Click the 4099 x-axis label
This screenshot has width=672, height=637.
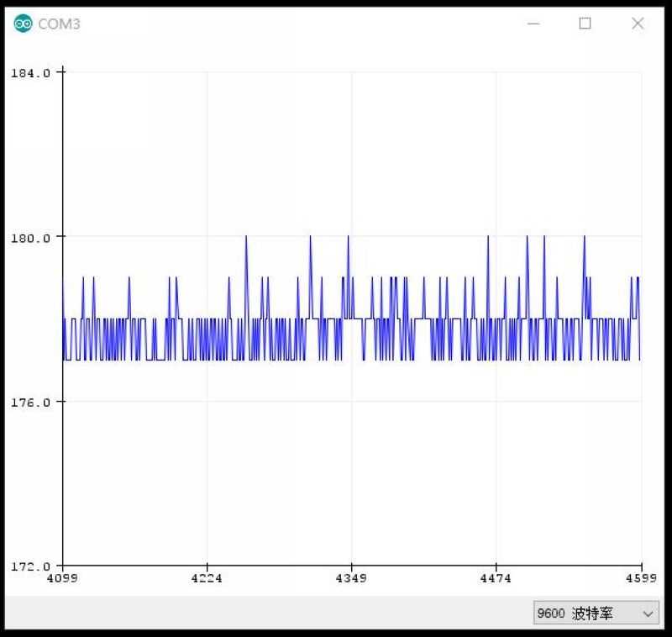tap(62, 578)
